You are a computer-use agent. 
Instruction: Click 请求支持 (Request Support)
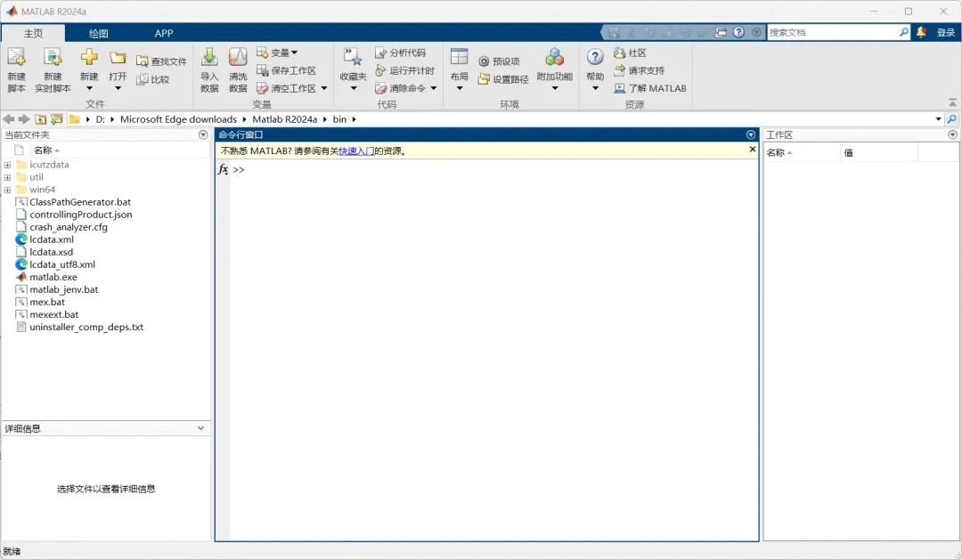click(639, 70)
